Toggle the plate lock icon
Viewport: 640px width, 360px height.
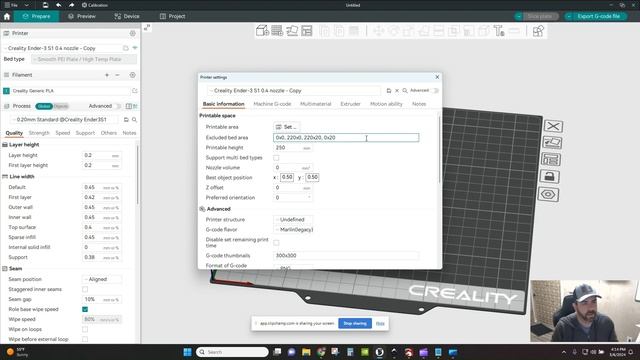(549, 177)
